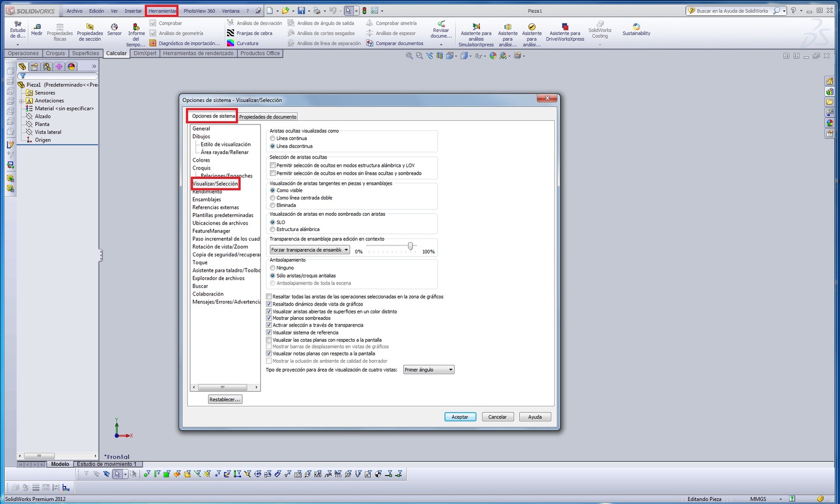The height and width of the screenshot is (504, 840).
Task: Switch to Propiedades de documento tab
Action: pyautogui.click(x=268, y=117)
